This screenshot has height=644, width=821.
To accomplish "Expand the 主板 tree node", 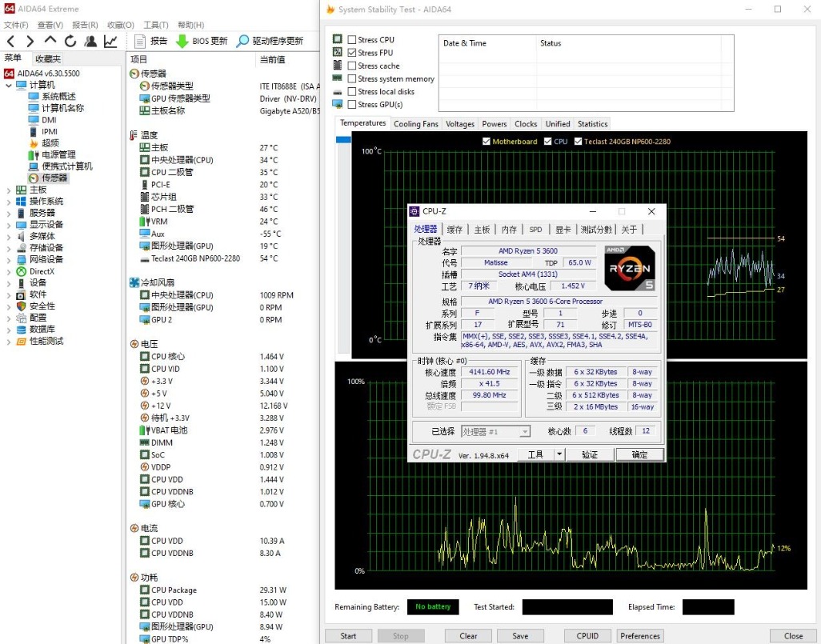I will (x=9, y=190).
